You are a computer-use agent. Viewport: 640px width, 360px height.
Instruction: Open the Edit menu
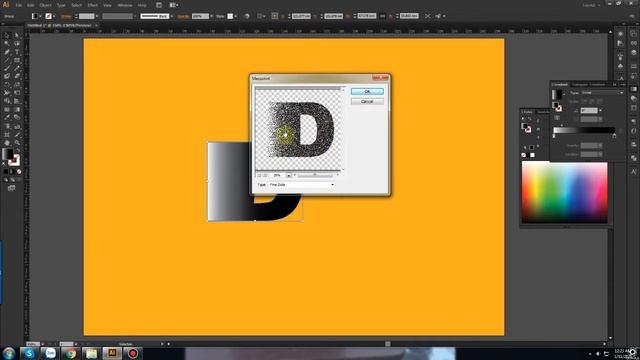click(x=31, y=5)
